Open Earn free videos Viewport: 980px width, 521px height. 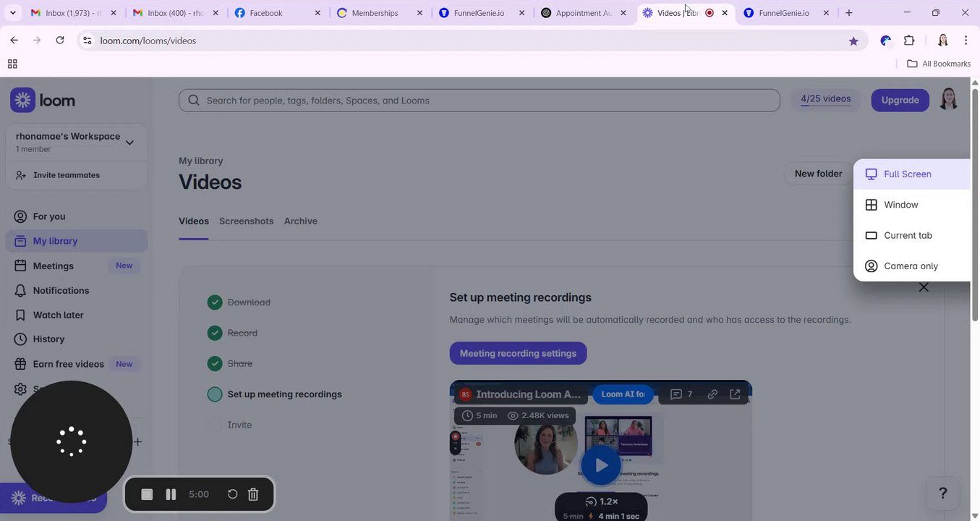(x=68, y=364)
